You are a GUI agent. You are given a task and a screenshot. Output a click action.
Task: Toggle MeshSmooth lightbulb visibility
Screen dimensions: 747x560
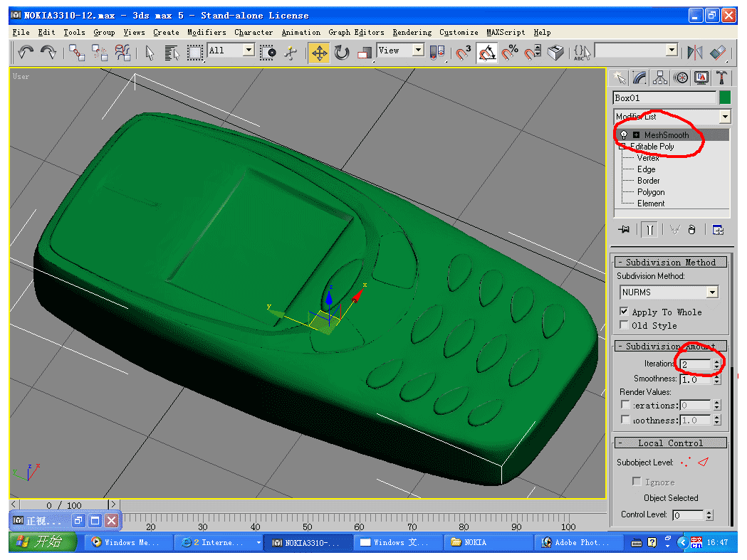click(x=624, y=134)
